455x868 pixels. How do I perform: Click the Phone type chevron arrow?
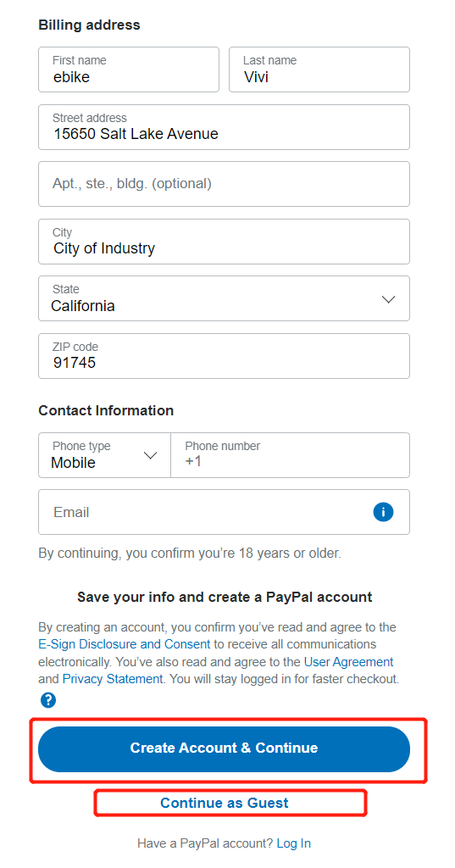(x=150, y=455)
